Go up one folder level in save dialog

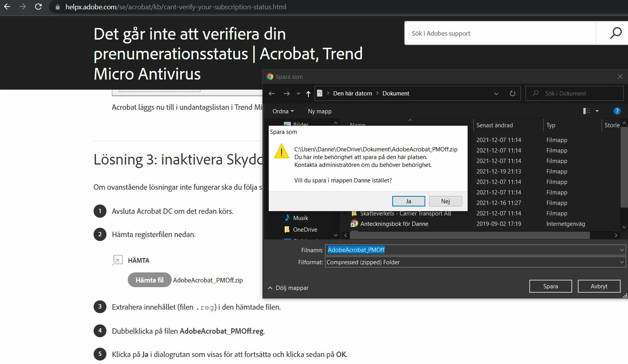point(308,94)
